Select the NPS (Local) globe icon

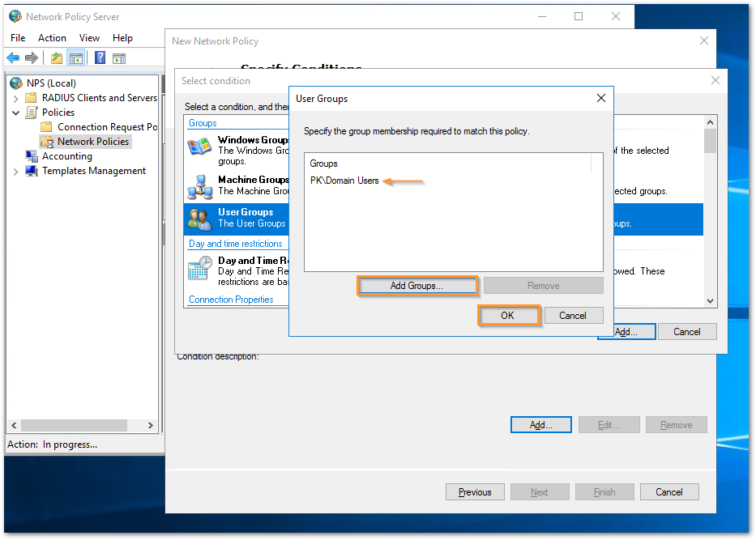click(16, 83)
